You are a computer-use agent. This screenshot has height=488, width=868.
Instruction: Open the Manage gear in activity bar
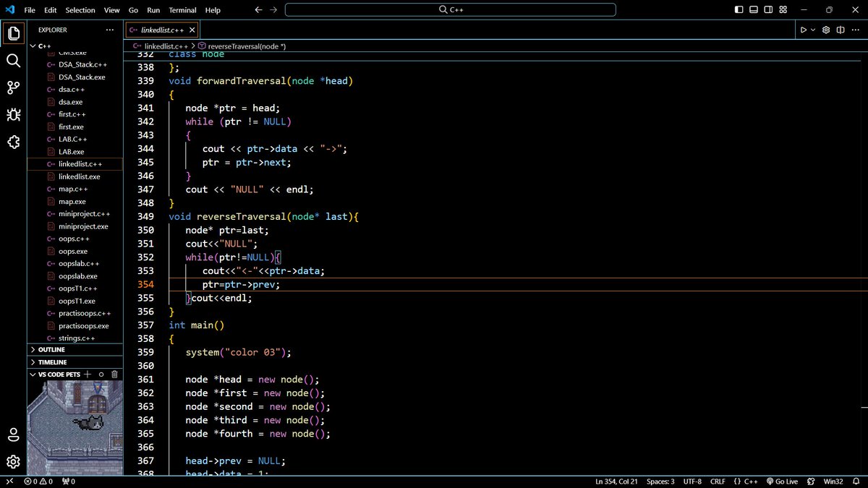[13, 461]
